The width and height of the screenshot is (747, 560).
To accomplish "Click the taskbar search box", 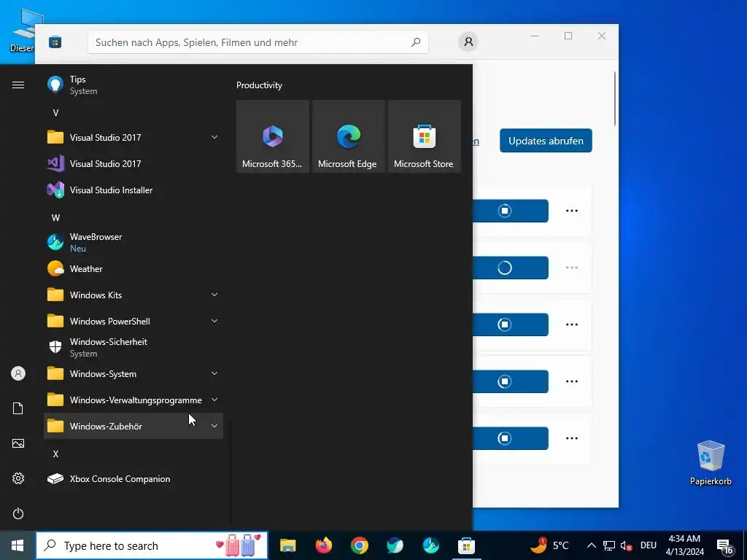I will tap(152, 545).
